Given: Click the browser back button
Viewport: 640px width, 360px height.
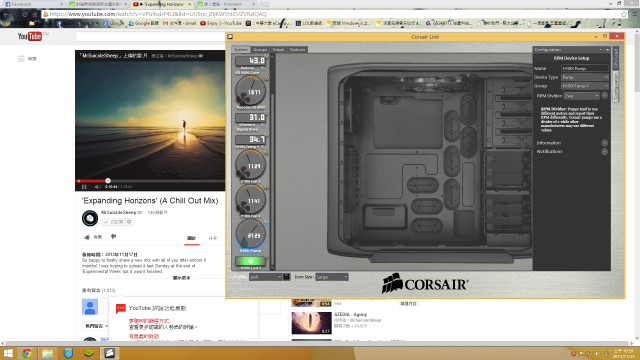Looking at the screenshot, I should [x=6, y=14].
